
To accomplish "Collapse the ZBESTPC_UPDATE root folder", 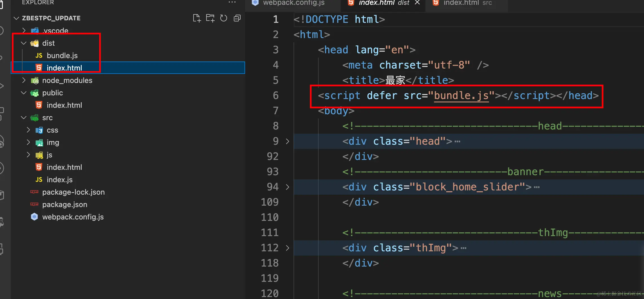I will pos(16,18).
